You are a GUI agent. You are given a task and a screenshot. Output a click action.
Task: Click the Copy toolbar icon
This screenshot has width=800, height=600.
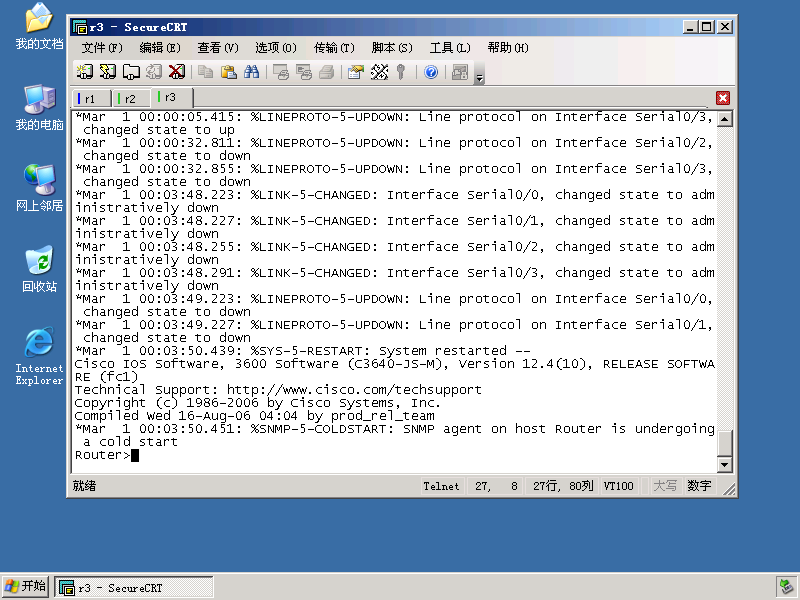pyautogui.click(x=206, y=72)
